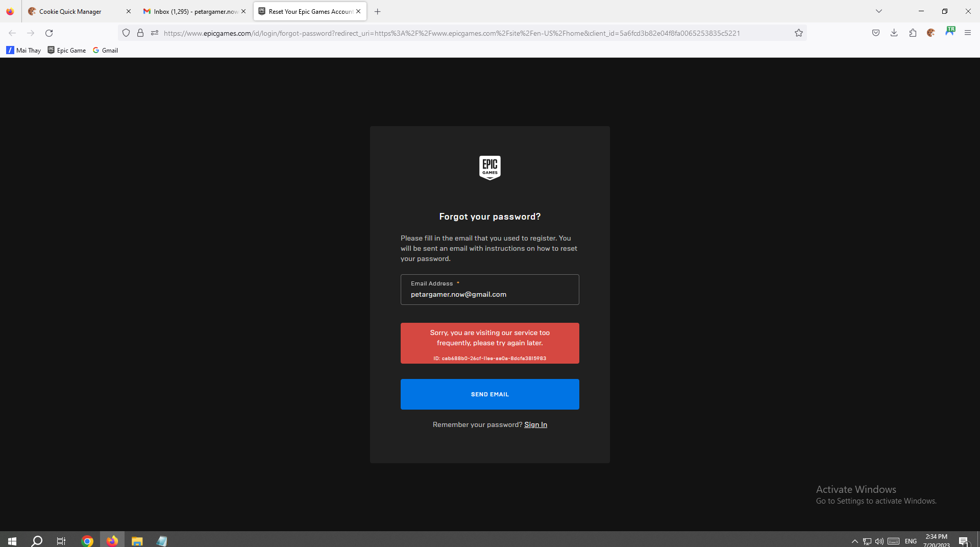Open the tracking protection shield icon
The image size is (980, 547).
point(126,33)
